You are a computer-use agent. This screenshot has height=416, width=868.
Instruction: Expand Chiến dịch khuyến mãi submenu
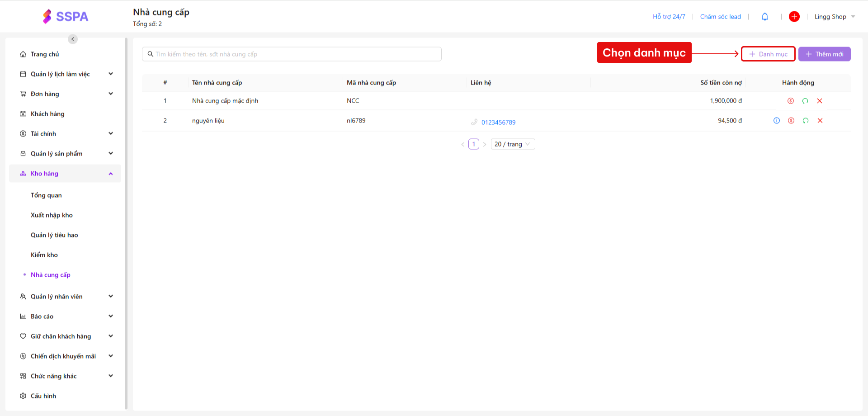click(x=111, y=356)
